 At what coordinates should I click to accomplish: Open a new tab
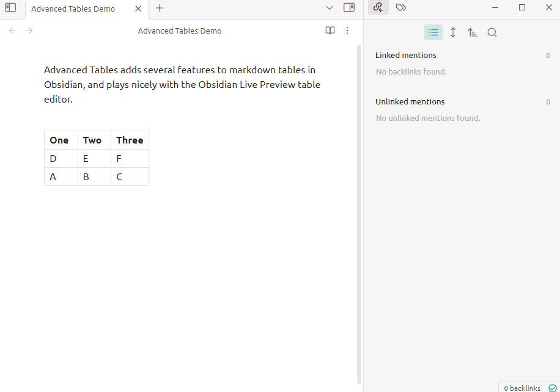(x=160, y=8)
